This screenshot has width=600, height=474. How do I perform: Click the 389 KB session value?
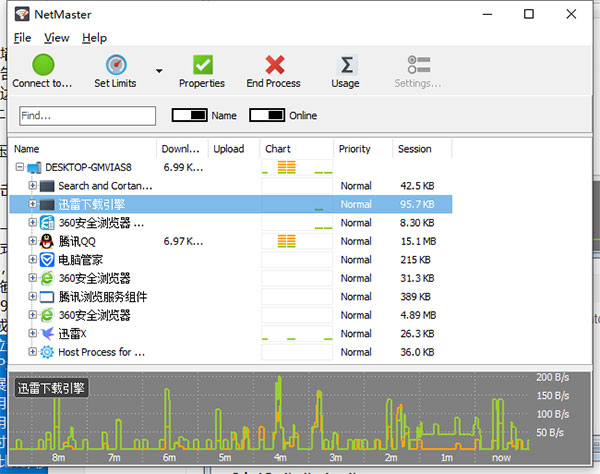coord(416,297)
